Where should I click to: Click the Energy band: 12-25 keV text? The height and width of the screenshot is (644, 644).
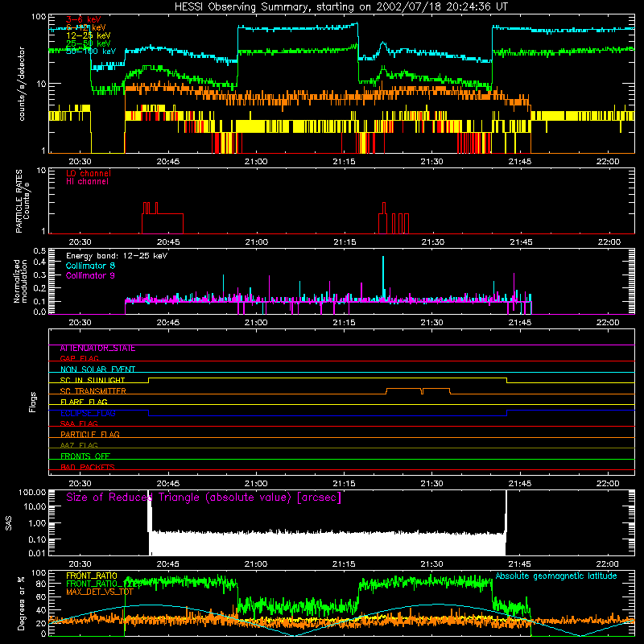click(117, 256)
